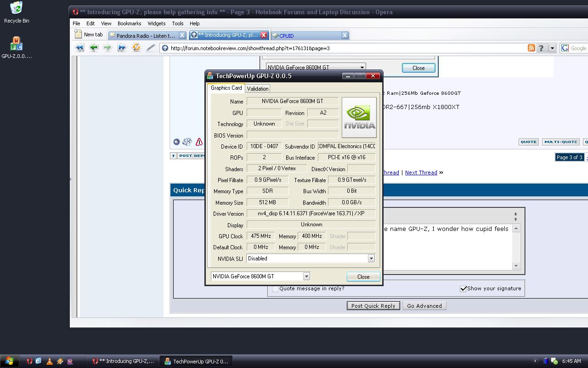Screen dimensions: 588x368
Task: Follow the Next Thread link
Action: coord(421,172)
